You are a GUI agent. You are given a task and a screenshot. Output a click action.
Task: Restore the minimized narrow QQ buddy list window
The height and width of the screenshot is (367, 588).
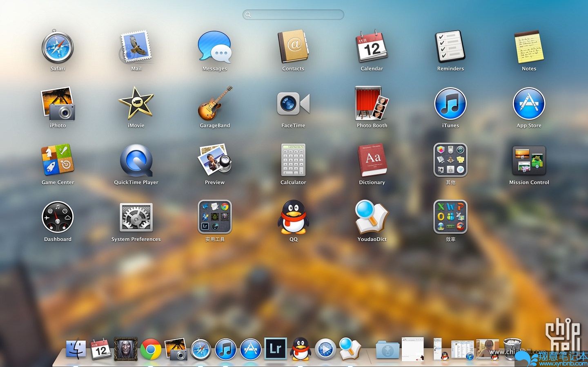(x=441, y=349)
